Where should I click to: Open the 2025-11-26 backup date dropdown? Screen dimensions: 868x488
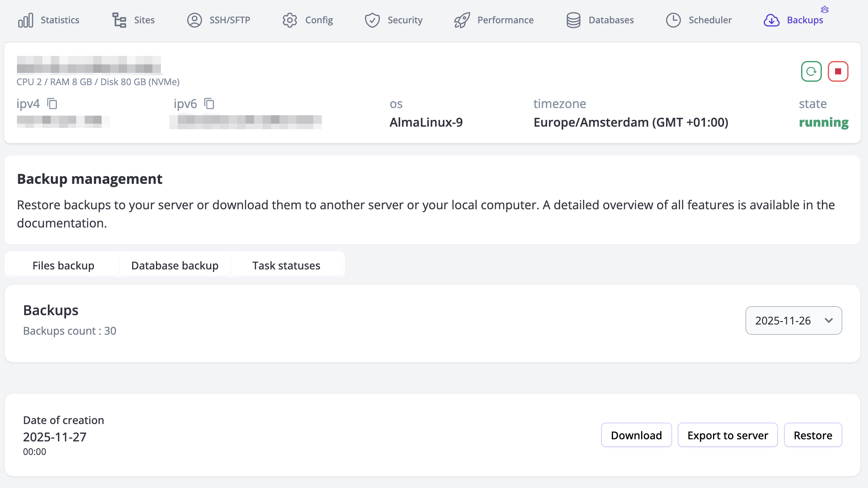[793, 321]
